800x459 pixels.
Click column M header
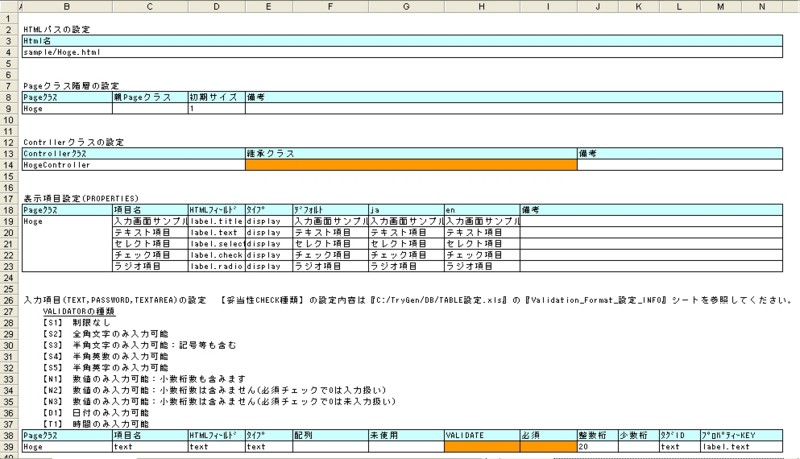click(x=720, y=7)
